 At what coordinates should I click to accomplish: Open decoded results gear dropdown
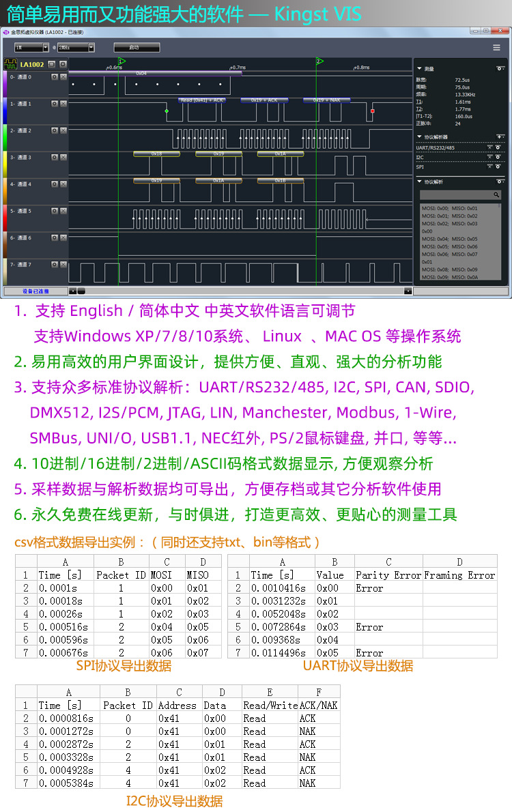pos(500,182)
